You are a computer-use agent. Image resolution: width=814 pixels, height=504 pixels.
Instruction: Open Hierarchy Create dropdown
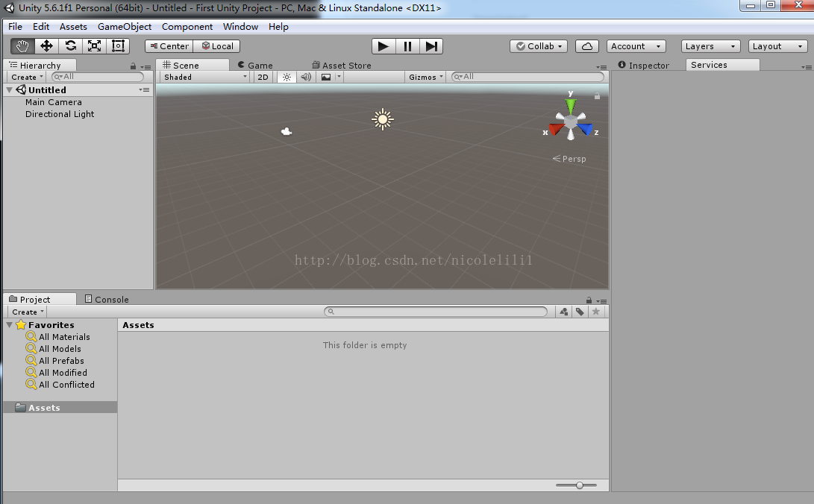point(27,77)
